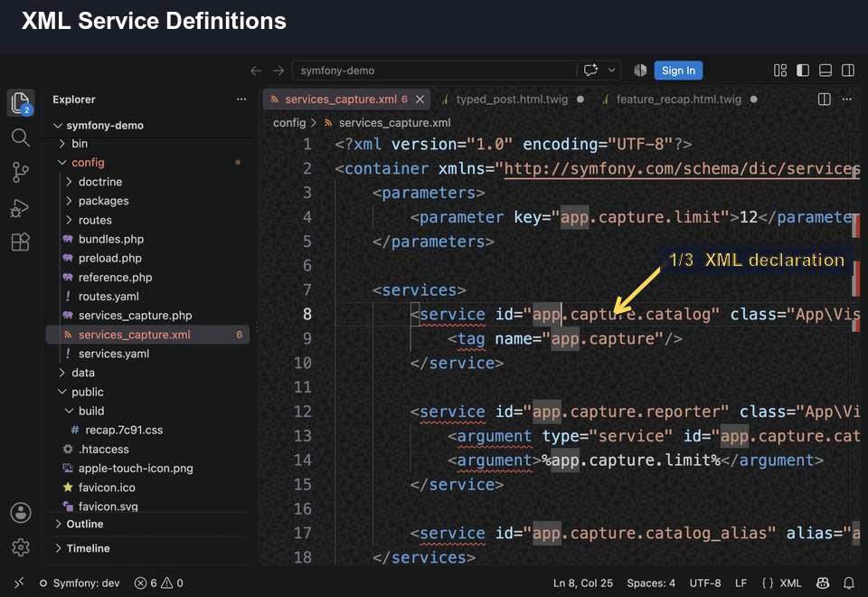Viewport: 868px width, 597px height.
Task: Switch to the services_capture.xml tab
Action: coord(347,99)
